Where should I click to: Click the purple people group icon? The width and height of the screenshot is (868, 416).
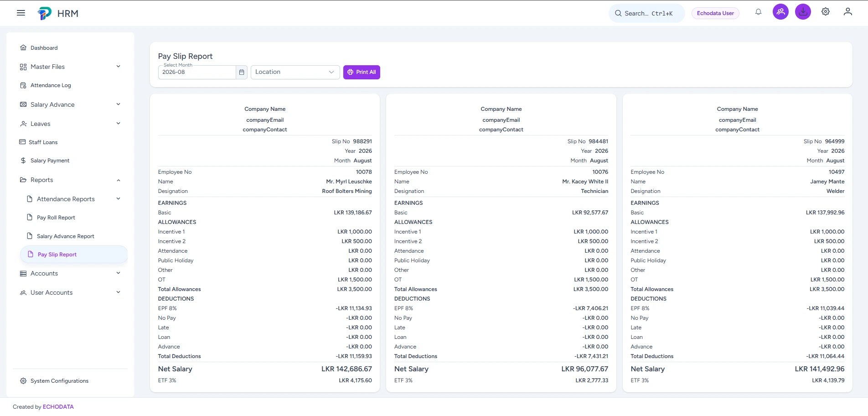pos(780,12)
